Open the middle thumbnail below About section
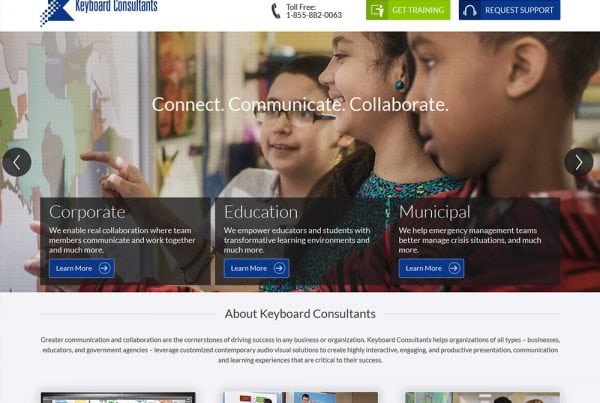 pyautogui.click(x=300, y=397)
